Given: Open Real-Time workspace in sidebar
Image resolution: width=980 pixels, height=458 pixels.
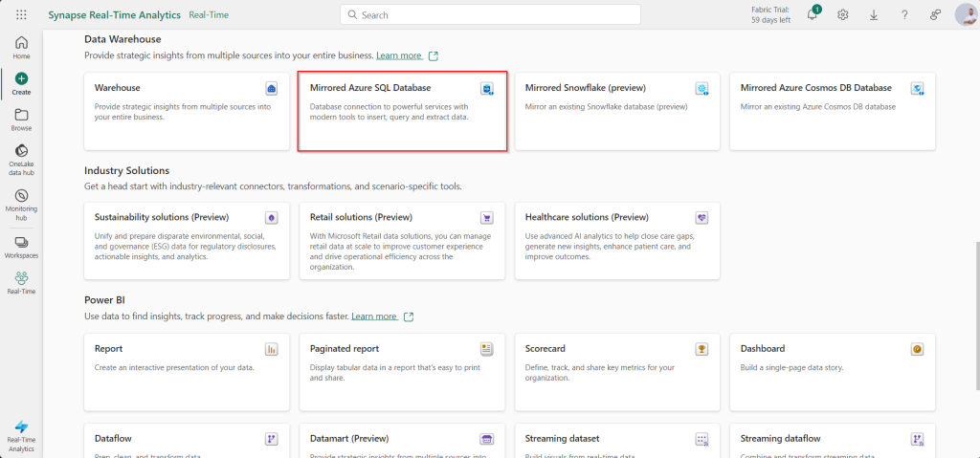Looking at the screenshot, I should click(x=21, y=283).
